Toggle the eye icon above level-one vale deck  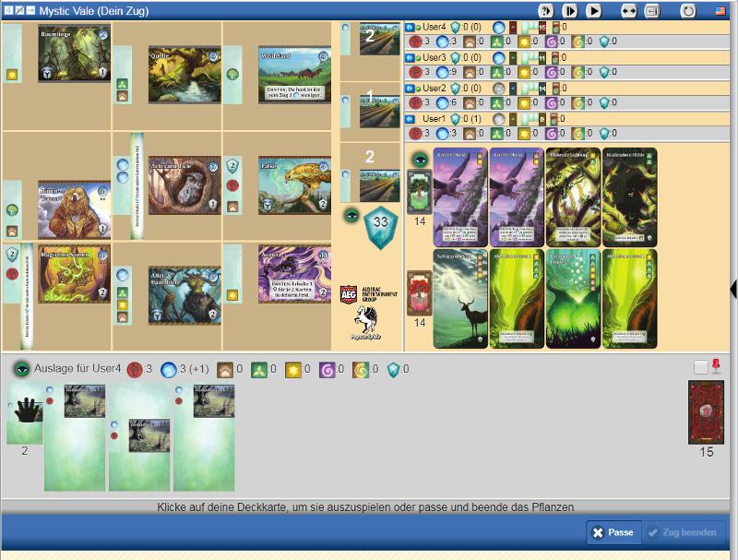point(418,159)
